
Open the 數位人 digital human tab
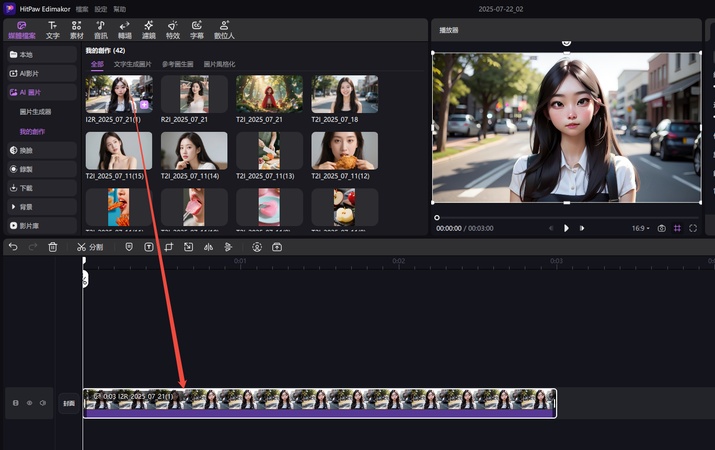pos(224,30)
